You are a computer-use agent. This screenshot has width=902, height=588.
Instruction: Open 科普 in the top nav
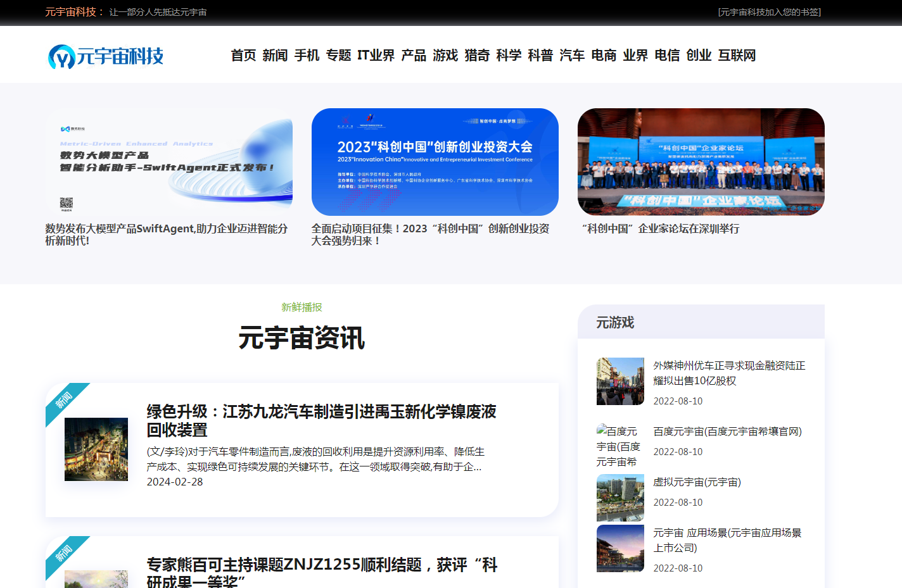pos(540,56)
